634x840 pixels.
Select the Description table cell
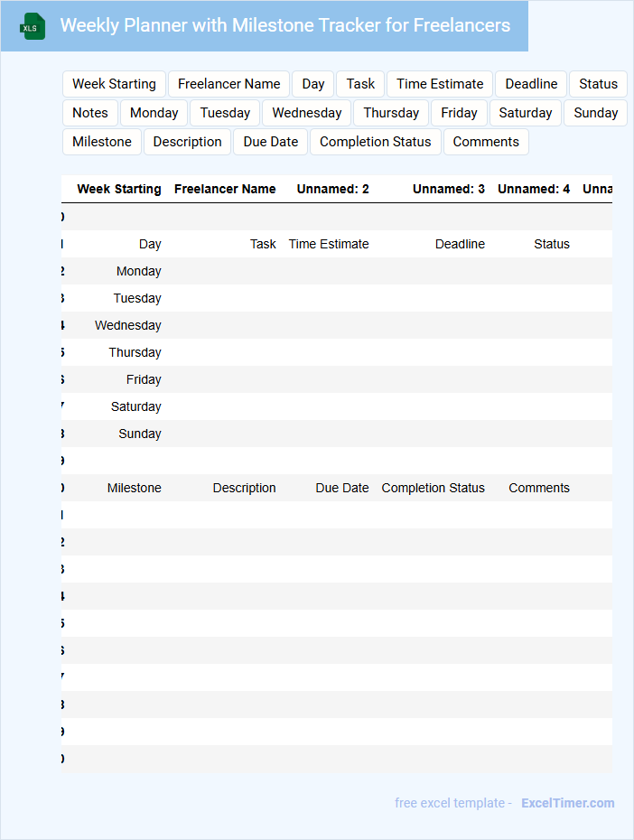[x=244, y=488]
